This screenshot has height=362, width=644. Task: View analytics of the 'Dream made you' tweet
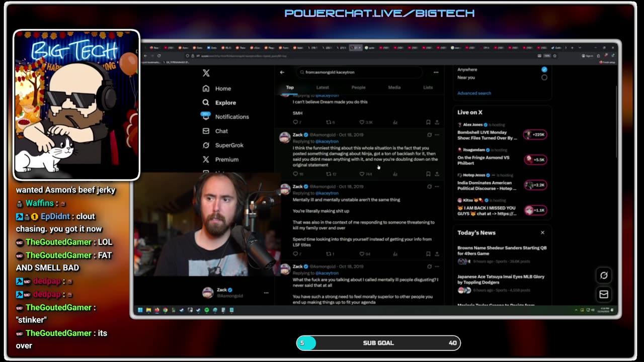395,122
